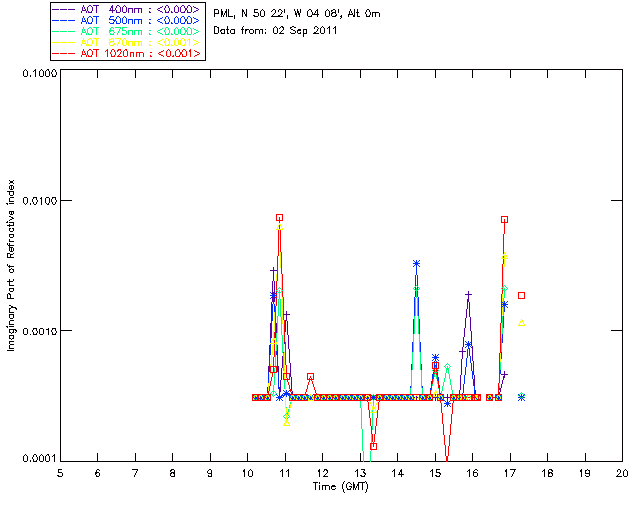Click the AOT 500nm legend entry
The image size is (640, 512).
[x=127, y=20]
